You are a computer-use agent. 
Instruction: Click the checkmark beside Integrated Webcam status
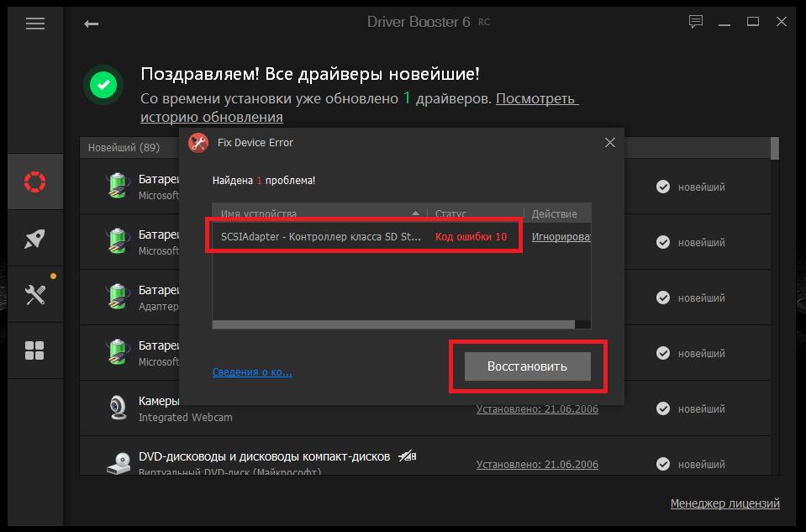[x=663, y=408]
